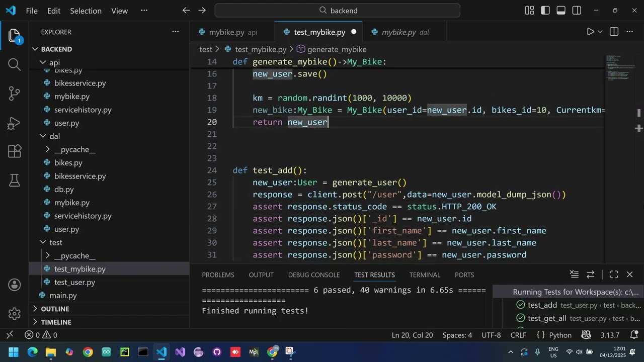644x362 pixels.
Task: Click the backend search box in title bar
Action: [x=337, y=10]
